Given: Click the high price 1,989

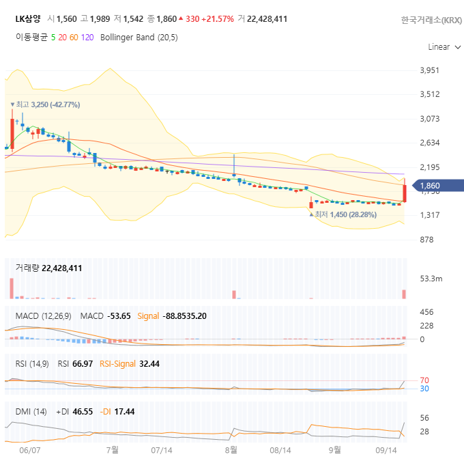Looking at the screenshot, I should tap(100, 19).
